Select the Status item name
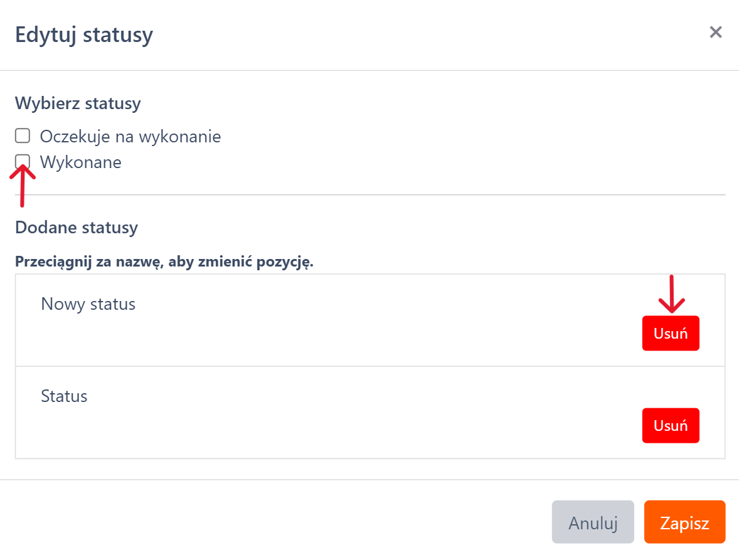The width and height of the screenshot is (739, 560). click(x=64, y=396)
